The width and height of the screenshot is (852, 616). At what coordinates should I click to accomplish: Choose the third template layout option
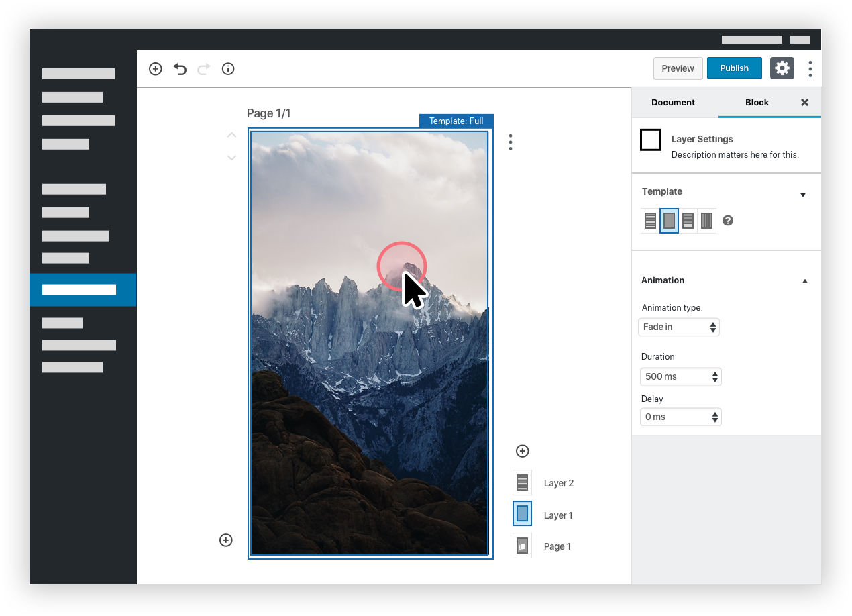point(688,220)
